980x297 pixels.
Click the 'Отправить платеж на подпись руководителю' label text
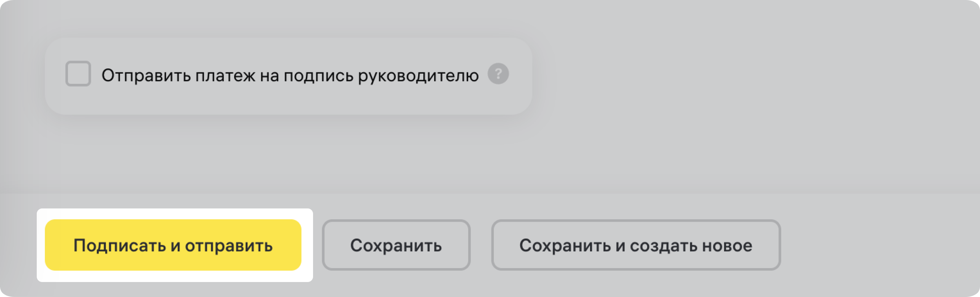(x=290, y=75)
